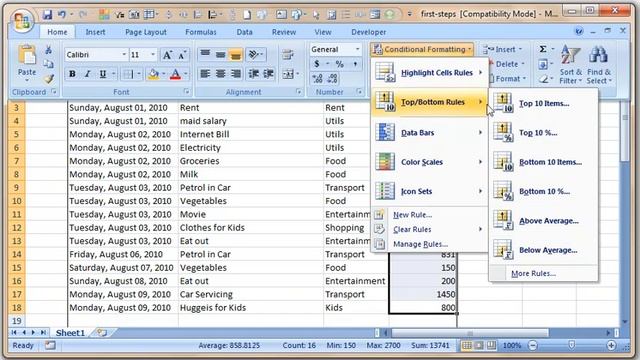Expand the Delete cells dropdown
Screen dimensions: 640x360
pyautogui.click(x=523, y=64)
